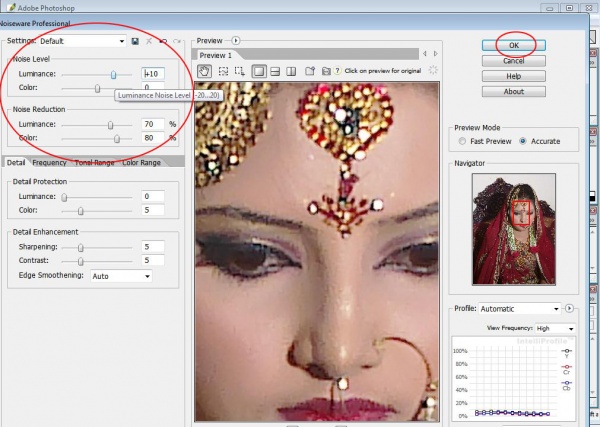The height and width of the screenshot is (427, 600).
Task: Click the dashed selection region tool
Action: point(223,71)
